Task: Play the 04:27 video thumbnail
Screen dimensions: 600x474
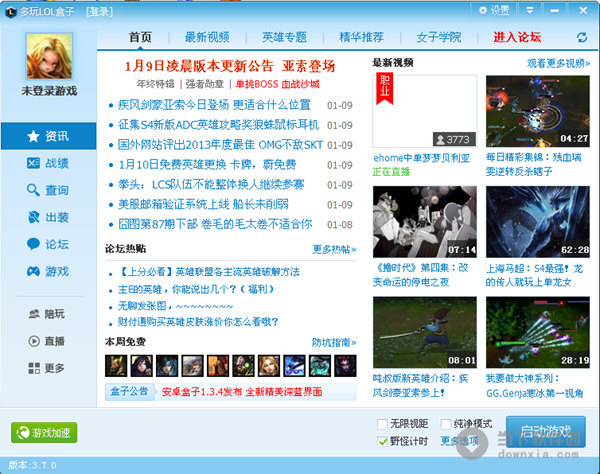Action: [538, 111]
